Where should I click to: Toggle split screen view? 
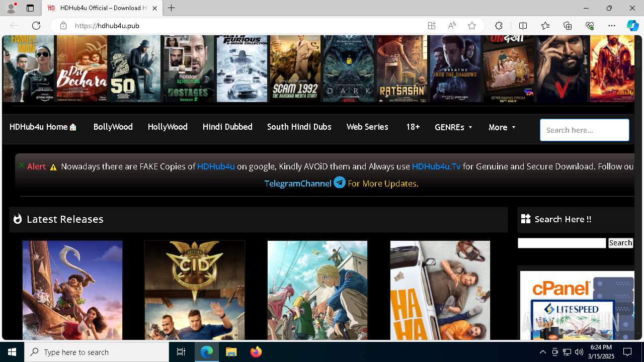point(523,26)
